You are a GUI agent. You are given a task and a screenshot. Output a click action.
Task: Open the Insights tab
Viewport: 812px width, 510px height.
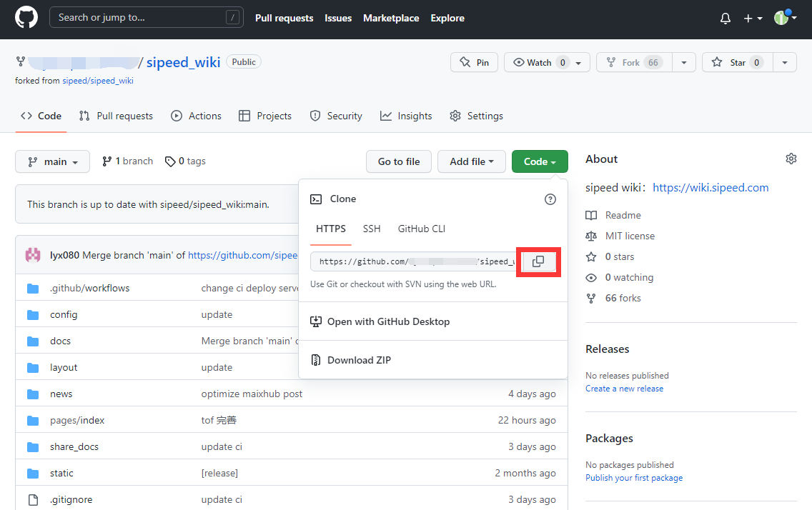(x=406, y=116)
